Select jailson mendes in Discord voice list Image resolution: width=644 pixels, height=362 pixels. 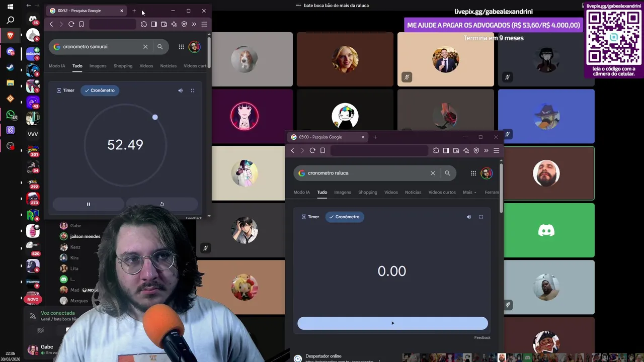coord(80,236)
